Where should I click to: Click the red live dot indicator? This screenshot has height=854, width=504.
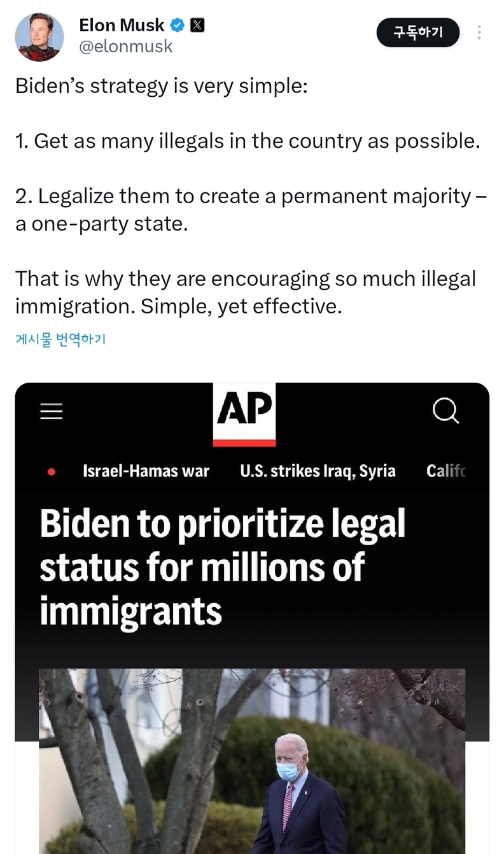pos(52,472)
